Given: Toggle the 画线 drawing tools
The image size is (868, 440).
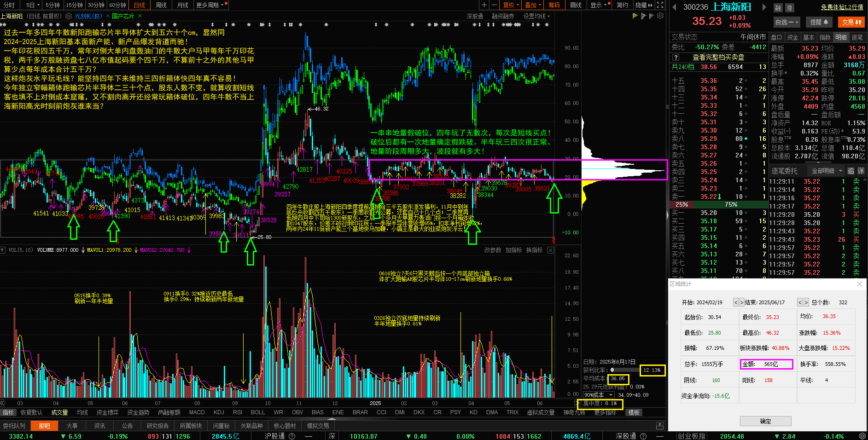Looking at the screenshot, I should point(576,5).
